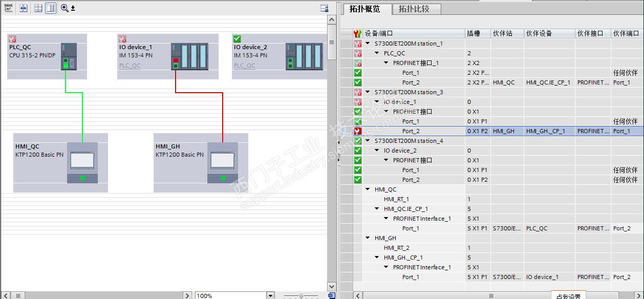Screen dimensions: 644x299
Task: Collapse HMI_GH._CP_1 tree node
Action: 377,258
